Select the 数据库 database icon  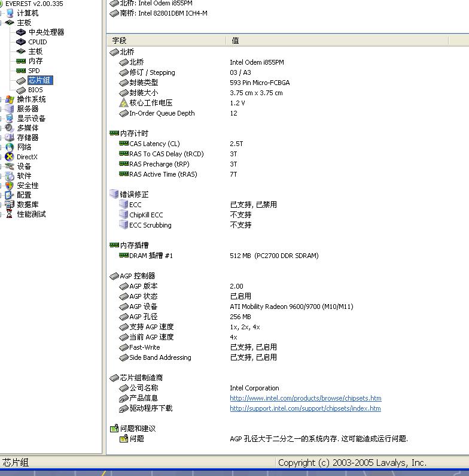tap(10, 205)
